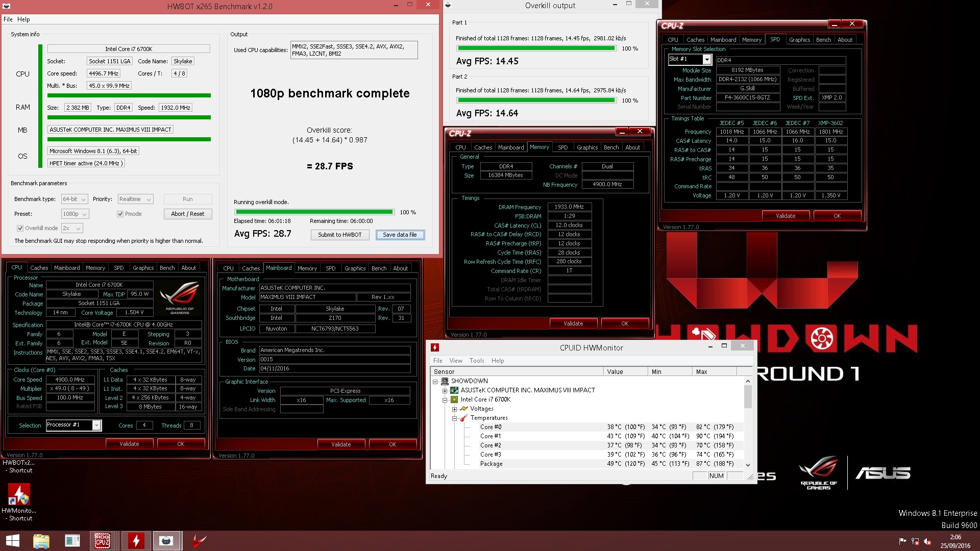Expand the ASUSTeK MAXIMUS VIII IMPACT node
Viewport: 980px width, 551px height.
coord(445,390)
